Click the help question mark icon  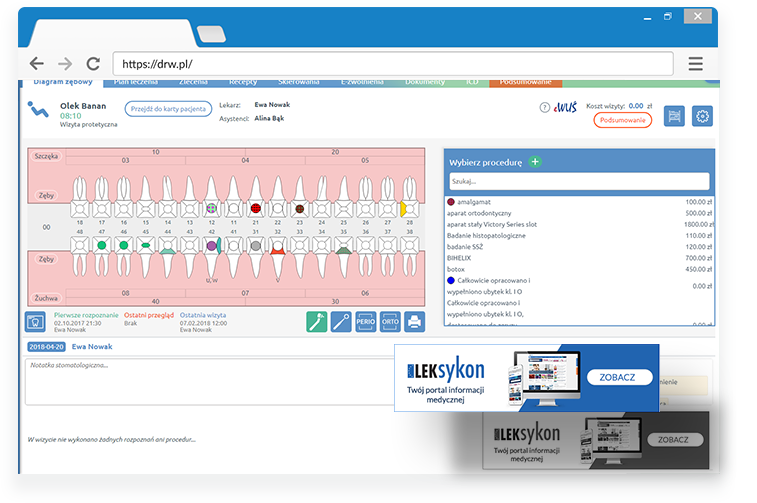point(544,107)
